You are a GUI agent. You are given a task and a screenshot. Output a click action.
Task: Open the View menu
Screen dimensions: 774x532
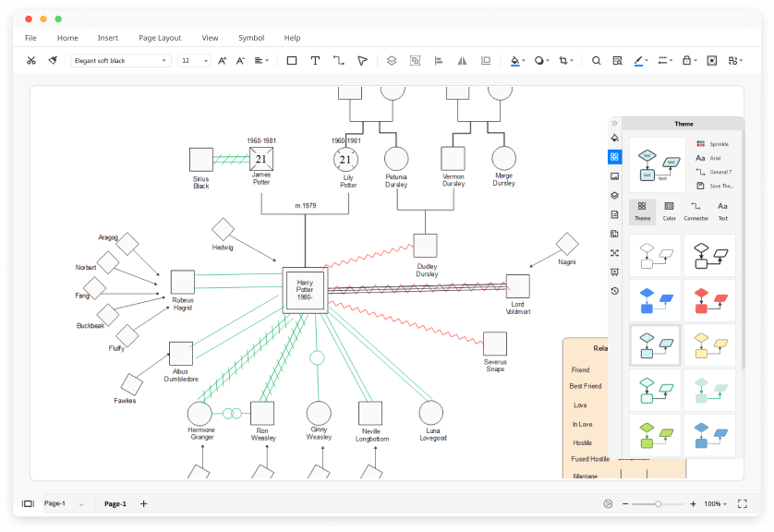[x=210, y=38]
